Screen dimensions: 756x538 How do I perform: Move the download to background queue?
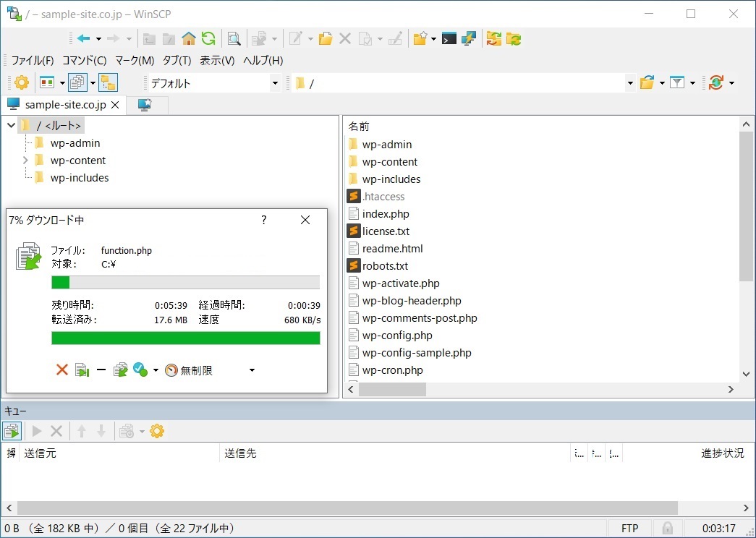(x=120, y=370)
